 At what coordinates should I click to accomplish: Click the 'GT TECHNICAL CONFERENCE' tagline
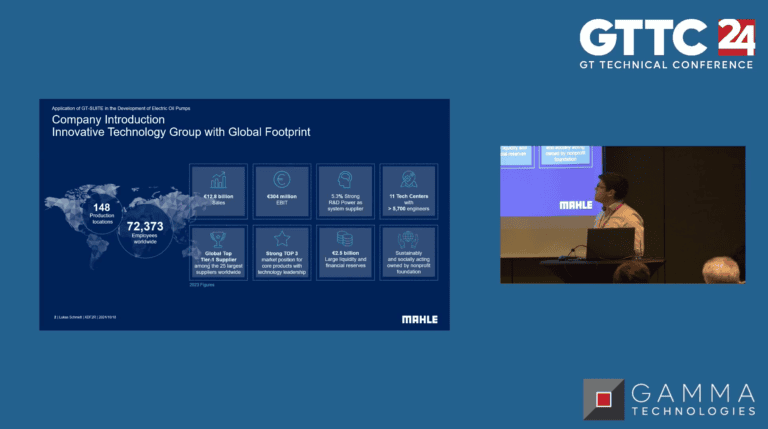coord(666,65)
